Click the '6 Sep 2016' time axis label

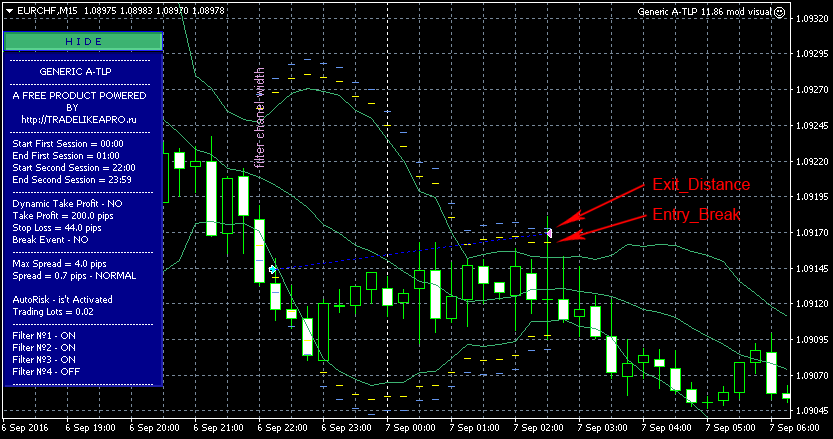pos(25,428)
